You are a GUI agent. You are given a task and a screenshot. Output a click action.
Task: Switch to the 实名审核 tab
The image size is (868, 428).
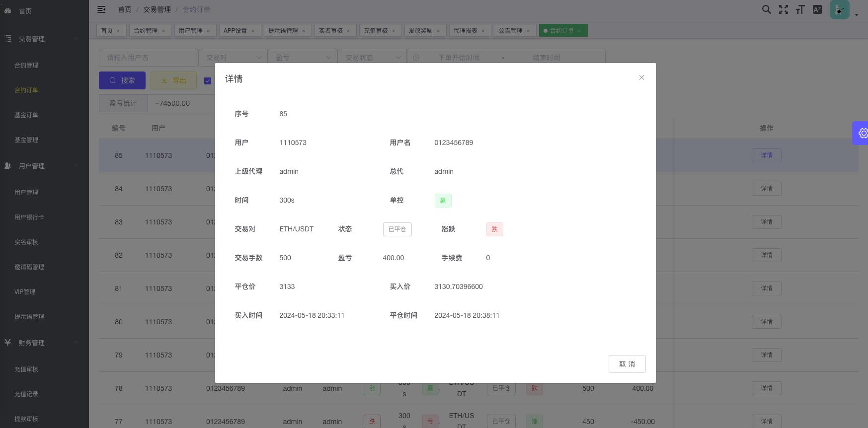(x=331, y=31)
